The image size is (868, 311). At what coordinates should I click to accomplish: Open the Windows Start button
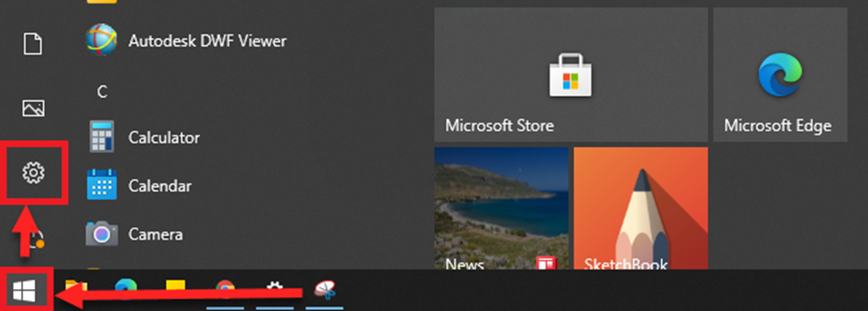click(25, 290)
